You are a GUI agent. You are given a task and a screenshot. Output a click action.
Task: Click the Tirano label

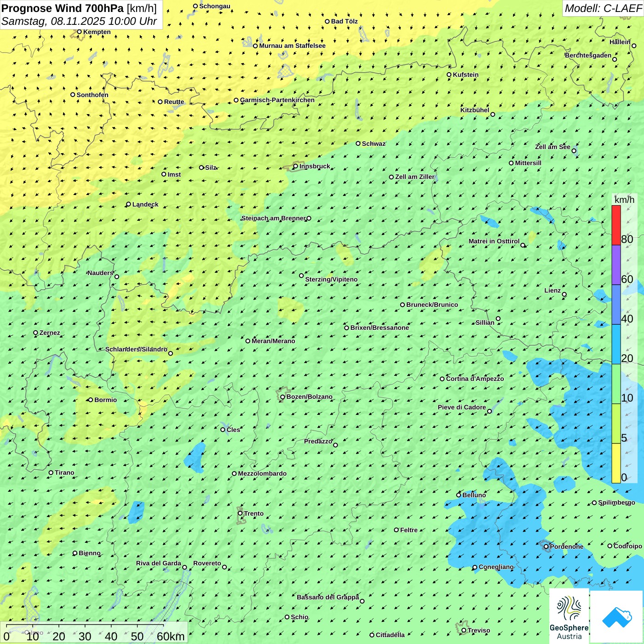(x=64, y=472)
